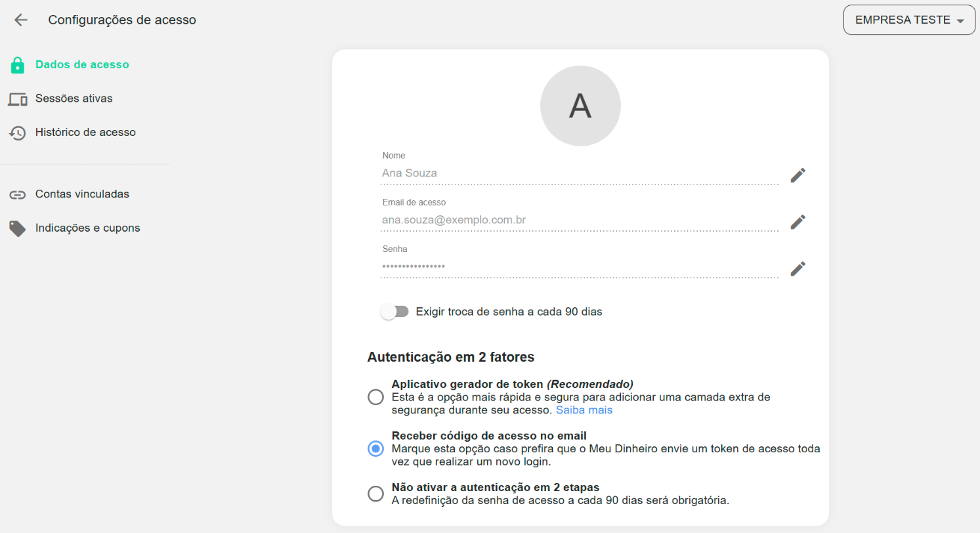Click the Autenticação em 2 fatores heading

451,358
